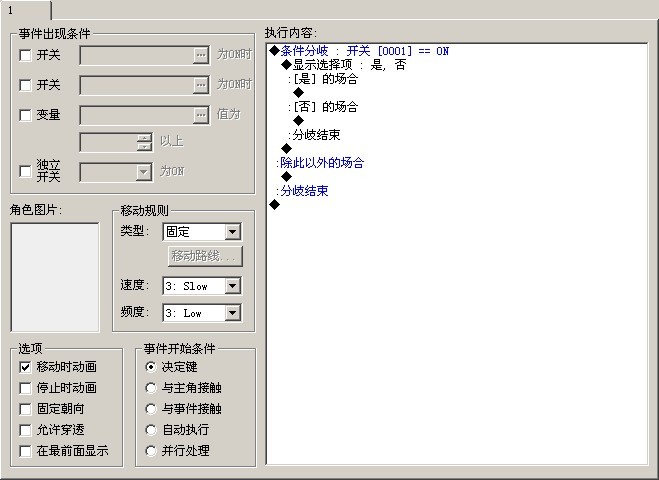This screenshot has height=480, width=659.
Task: Enable the first 开关 condition checkbox
Action: pos(25,55)
